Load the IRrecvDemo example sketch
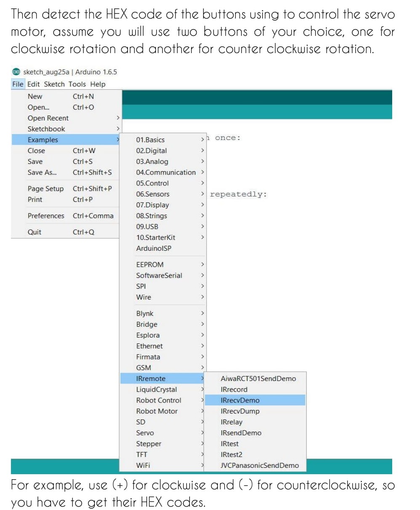 click(255, 400)
